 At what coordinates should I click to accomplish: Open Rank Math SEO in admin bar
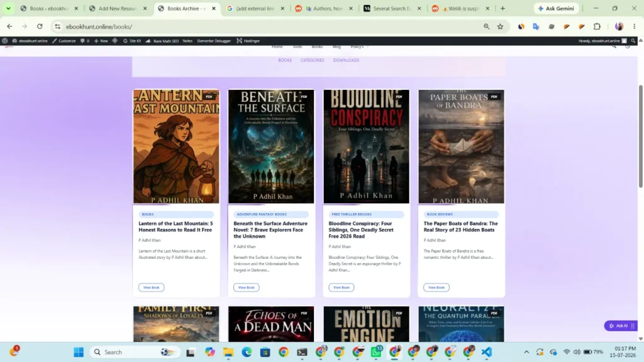pos(162,41)
